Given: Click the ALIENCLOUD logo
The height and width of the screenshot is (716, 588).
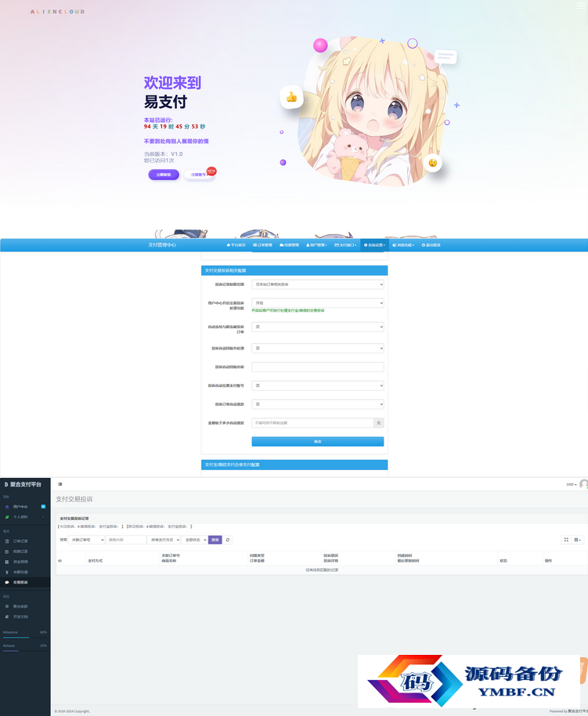Looking at the screenshot, I should pyautogui.click(x=57, y=12).
